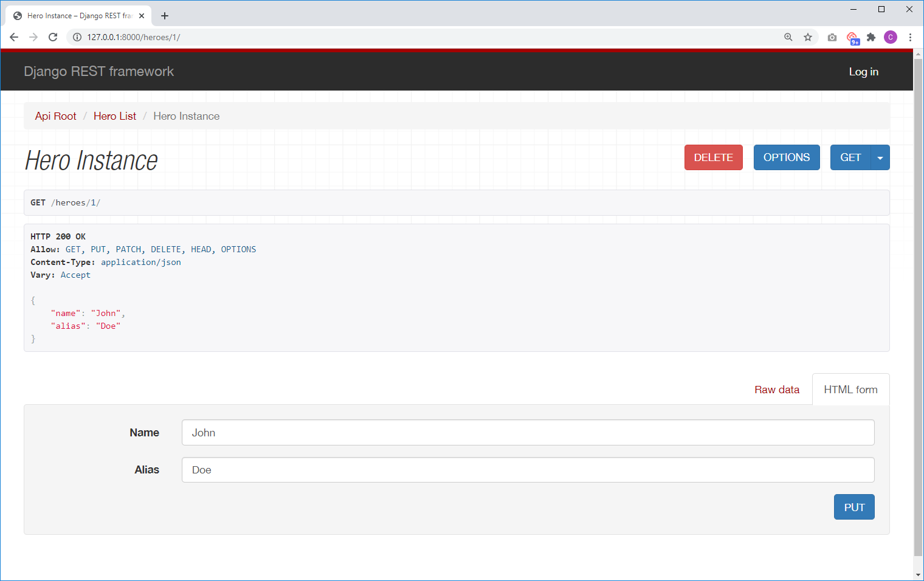Open Chrome three-dot menu

coord(910,37)
